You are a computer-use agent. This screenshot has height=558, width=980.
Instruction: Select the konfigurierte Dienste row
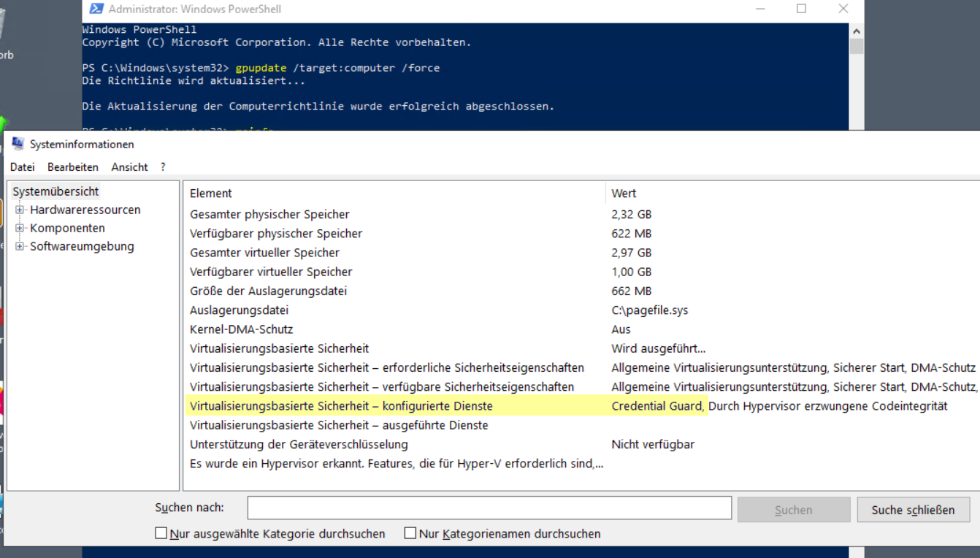coord(582,406)
